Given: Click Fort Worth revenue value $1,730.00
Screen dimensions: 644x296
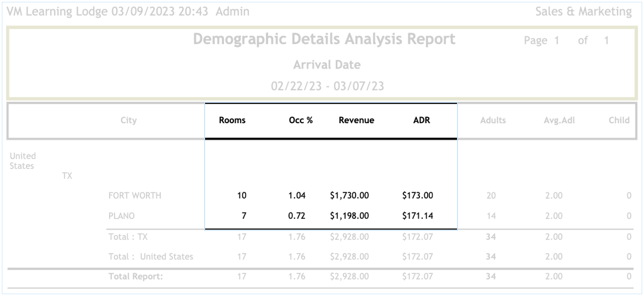Looking at the screenshot, I should (x=349, y=195).
